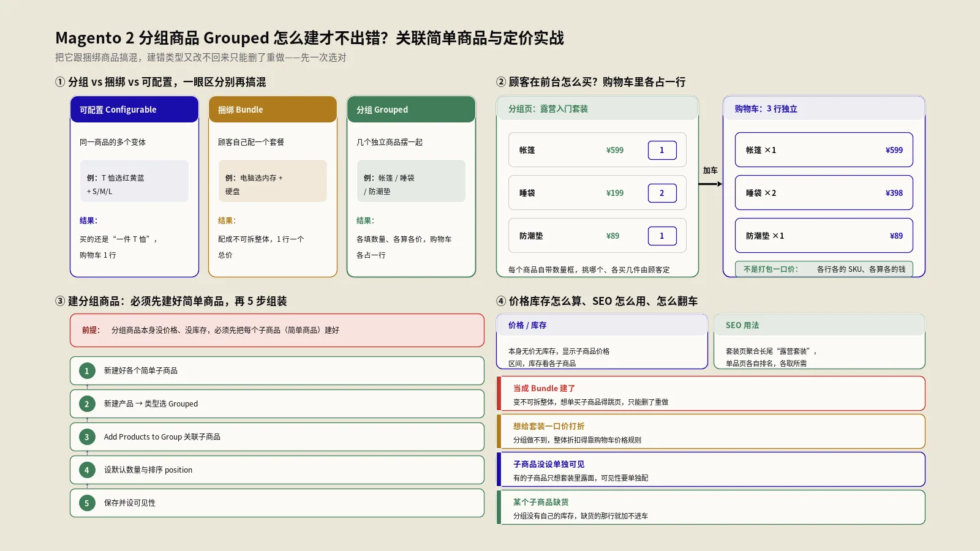This screenshot has height=551, width=980.
Task: Click 设默认数量与排序 position step
Action: 277,470
